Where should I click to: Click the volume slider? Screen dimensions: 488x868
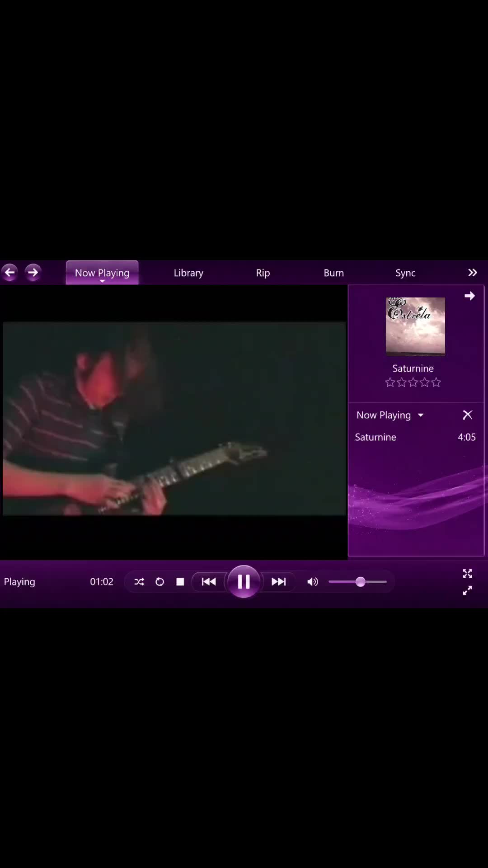point(358,582)
